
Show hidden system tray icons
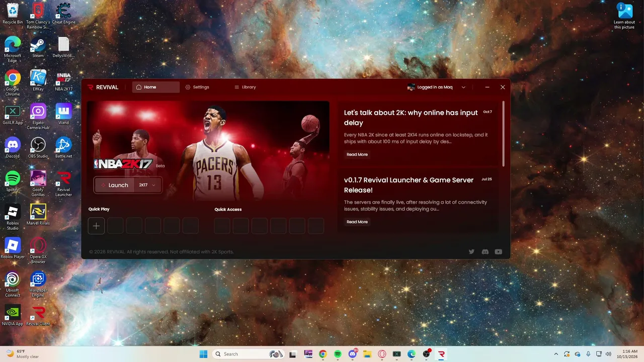coord(556,354)
